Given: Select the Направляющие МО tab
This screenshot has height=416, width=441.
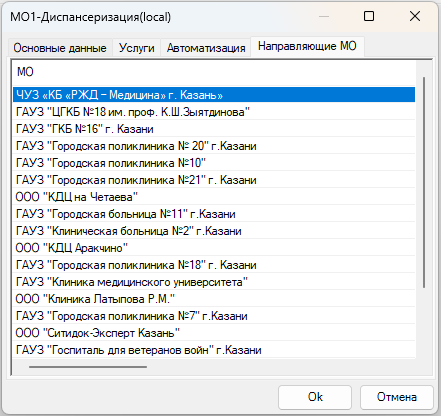Looking at the screenshot, I should [x=307, y=46].
